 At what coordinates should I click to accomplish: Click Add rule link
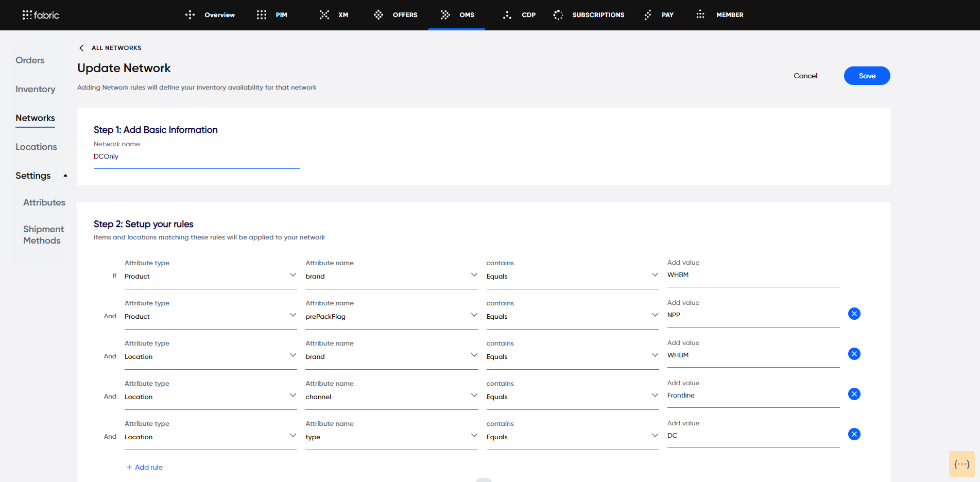point(149,467)
